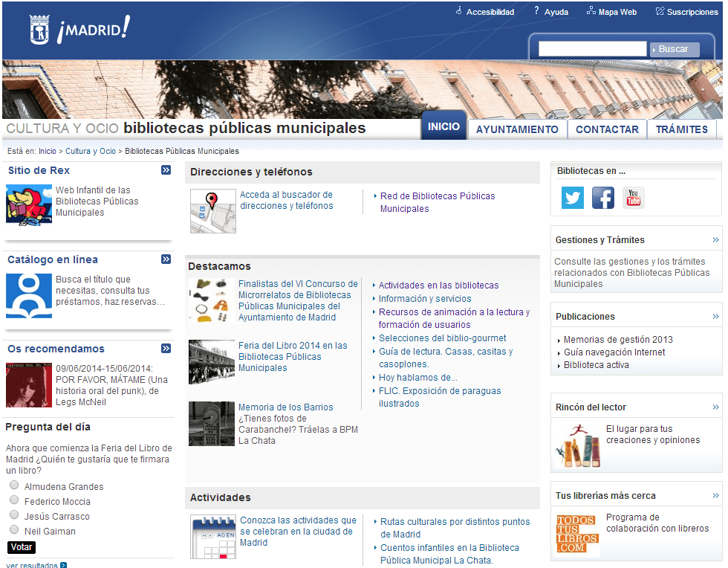Screen dimensions: 728x568
Task: Click the Ayuda question mark icon
Action: pyautogui.click(x=536, y=10)
